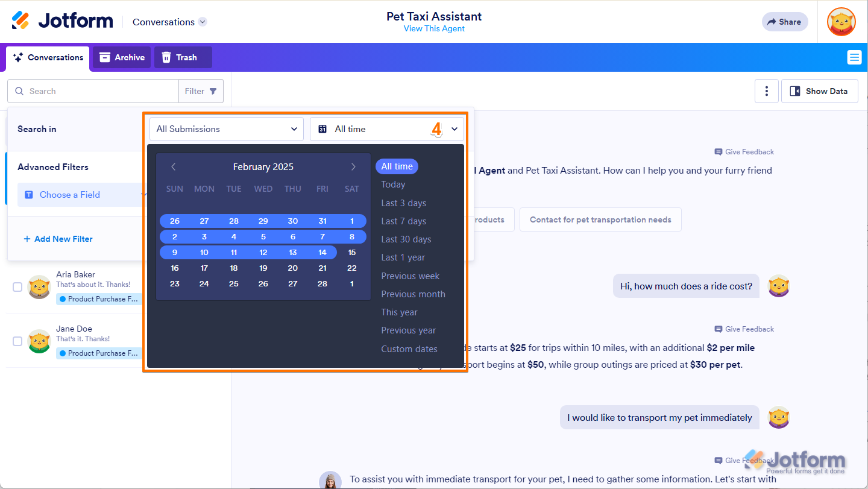Click Give Feedback above the greeting message
The image size is (868, 489).
point(744,152)
